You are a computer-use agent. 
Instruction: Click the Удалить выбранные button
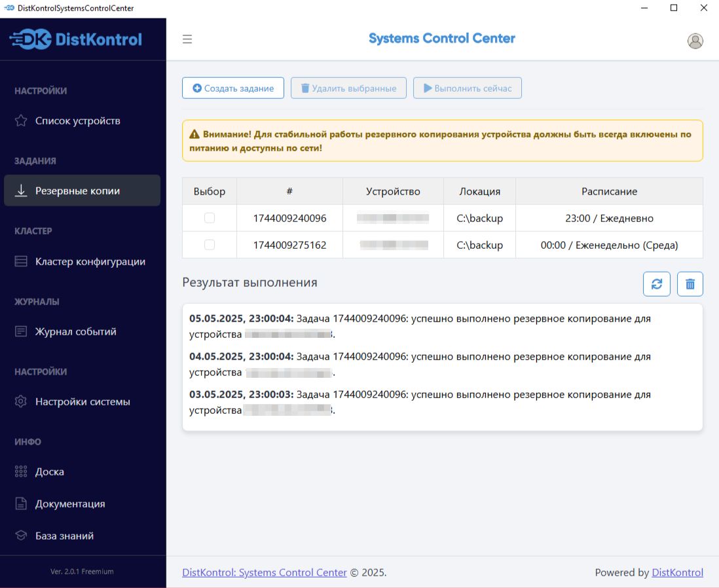(x=348, y=88)
